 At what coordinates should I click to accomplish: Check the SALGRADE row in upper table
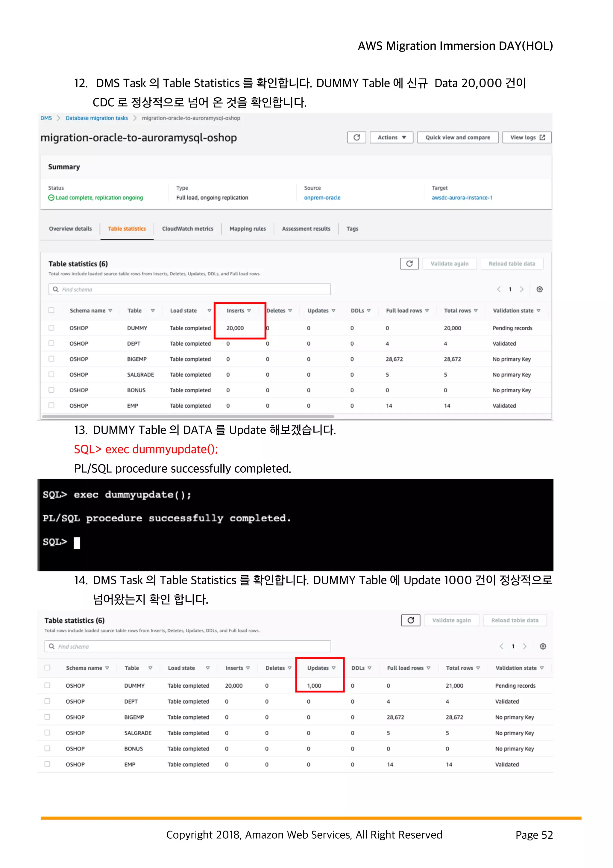(x=51, y=374)
